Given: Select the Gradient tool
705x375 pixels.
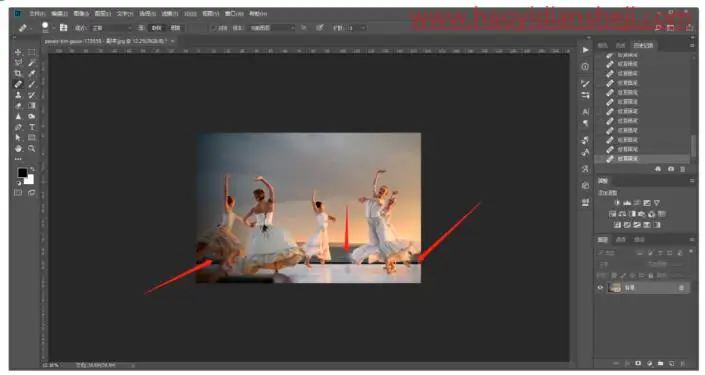Looking at the screenshot, I should click(31, 106).
